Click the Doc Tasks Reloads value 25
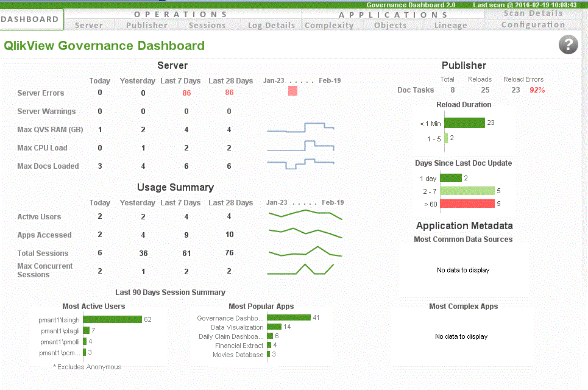 tap(485, 90)
